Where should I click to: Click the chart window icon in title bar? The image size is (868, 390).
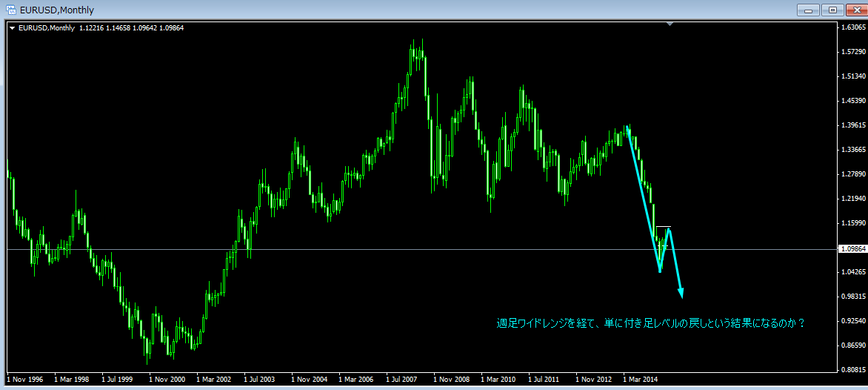[11, 10]
